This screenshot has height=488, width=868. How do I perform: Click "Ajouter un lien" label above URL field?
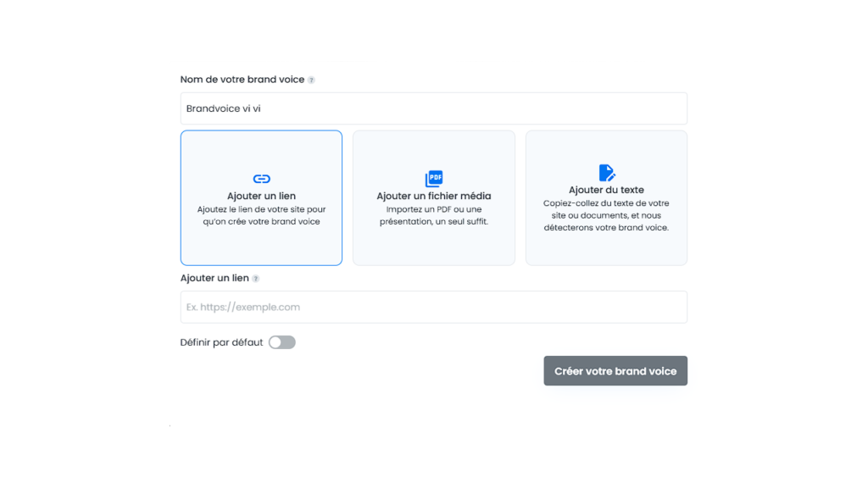214,278
